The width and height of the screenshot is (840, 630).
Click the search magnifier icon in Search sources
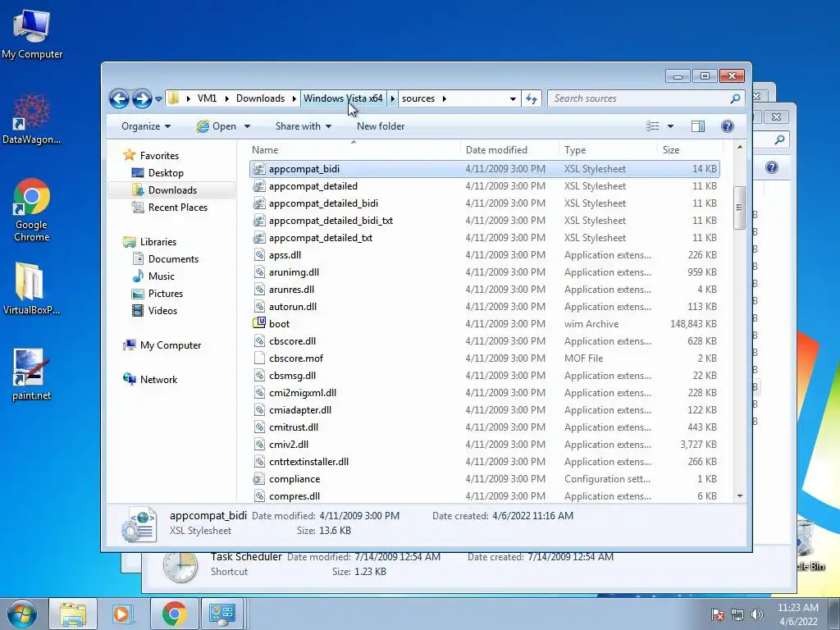coord(735,98)
